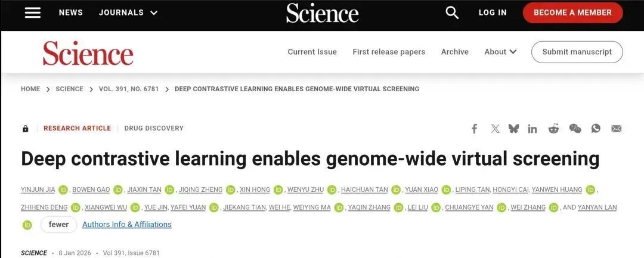Viewport: 644px width, 258px height.
Task: Share article by email icon
Action: coord(617,129)
